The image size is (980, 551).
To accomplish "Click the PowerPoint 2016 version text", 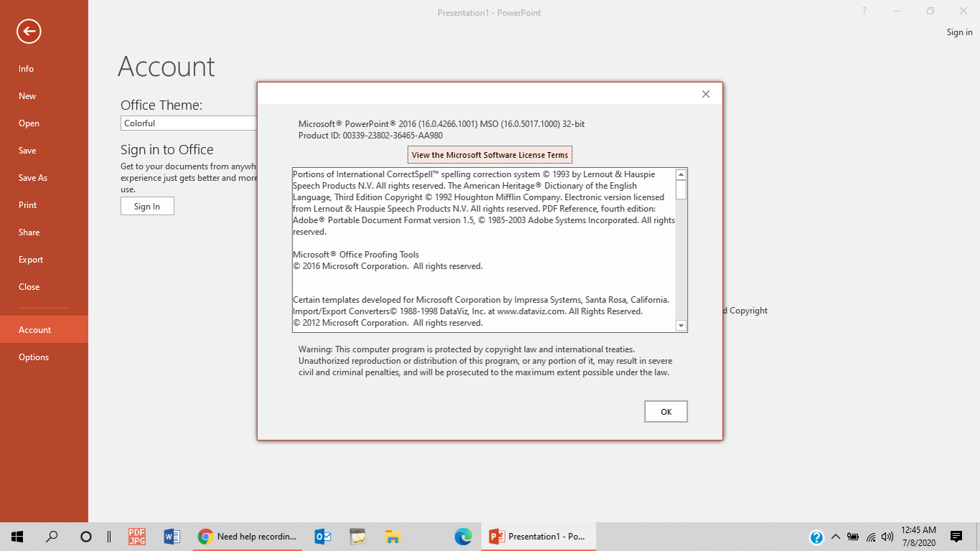I will (442, 124).
